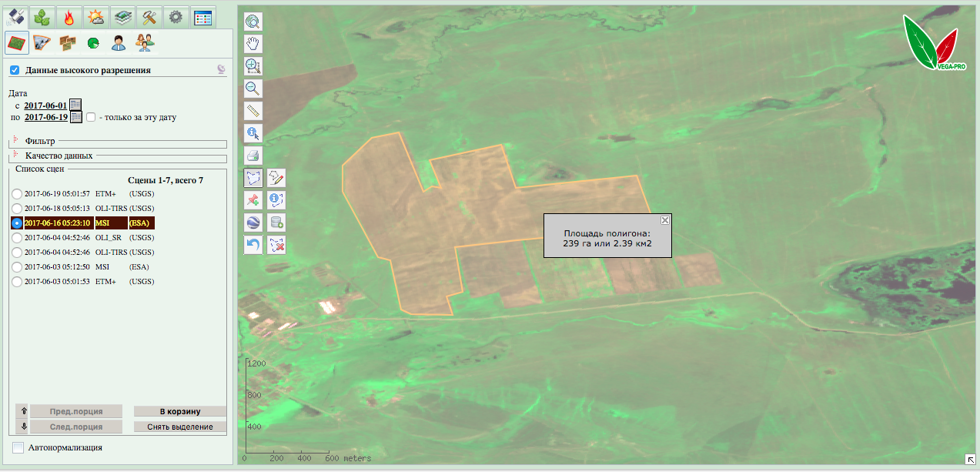
Task: Close the polygon area popup
Action: (665, 220)
